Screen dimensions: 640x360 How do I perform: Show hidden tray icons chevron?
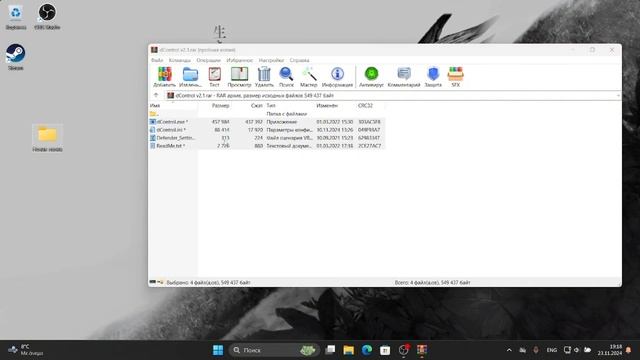509,350
